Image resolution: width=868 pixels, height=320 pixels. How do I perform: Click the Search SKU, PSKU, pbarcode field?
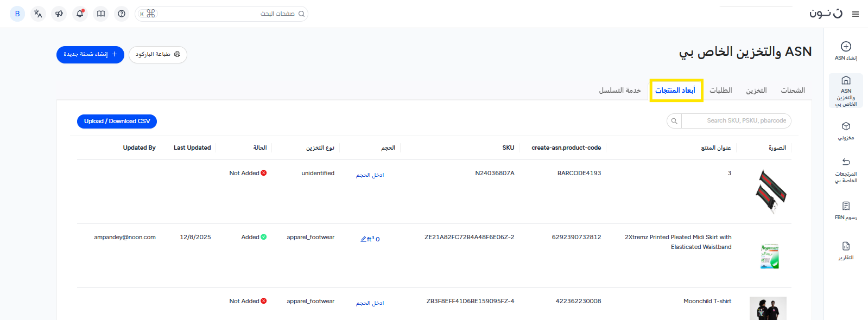pos(736,121)
